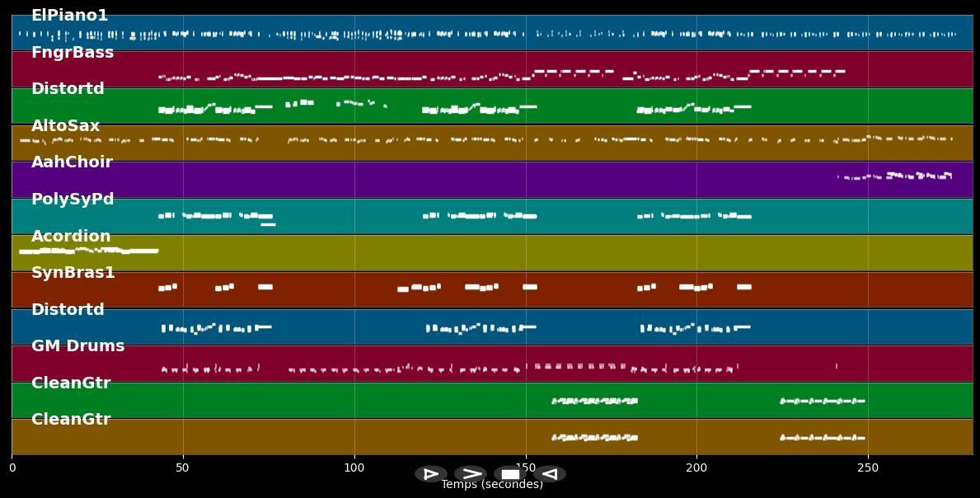Viewport: 980px width, 498px height.
Task: Click the Distortd label on the green track
Action: 68,89
